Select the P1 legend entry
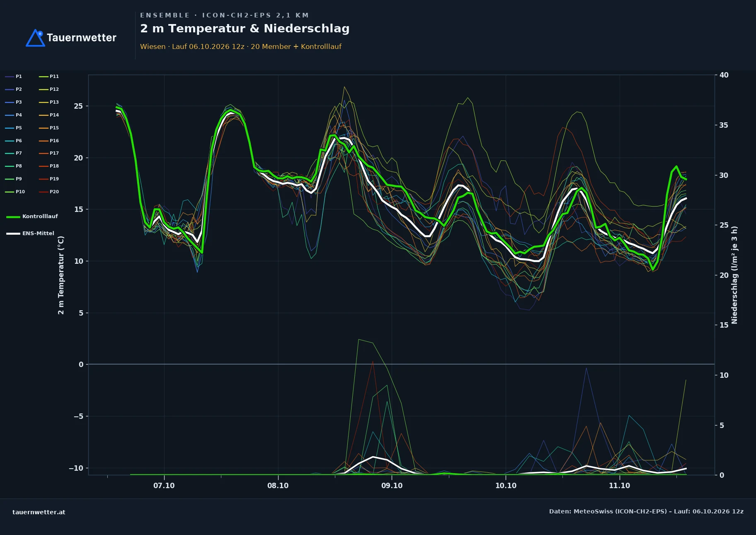Screen dimensions: 756x535 pyautogui.click(x=14, y=76)
